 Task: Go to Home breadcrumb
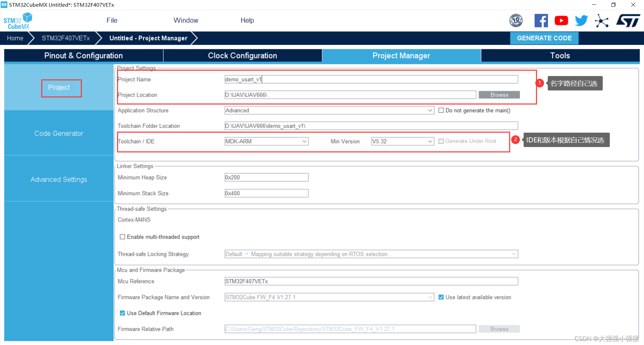pyautogui.click(x=15, y=38)
